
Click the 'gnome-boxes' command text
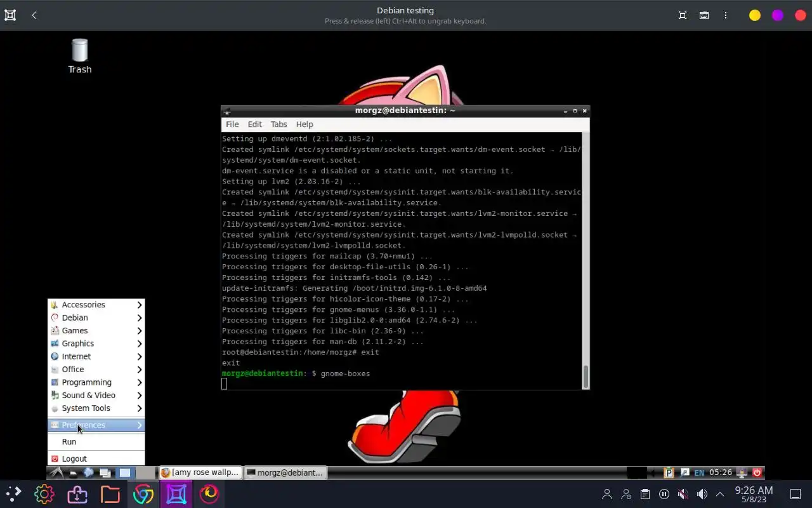coord(345,373)
